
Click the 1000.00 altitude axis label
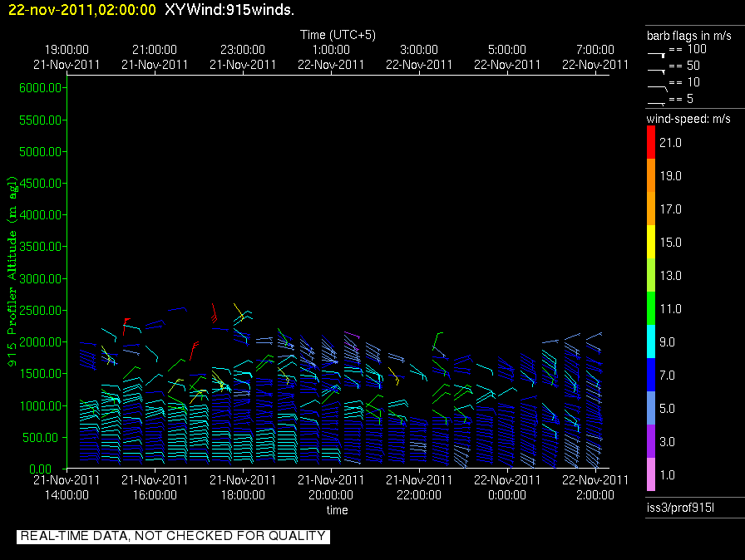coord(41,405)
